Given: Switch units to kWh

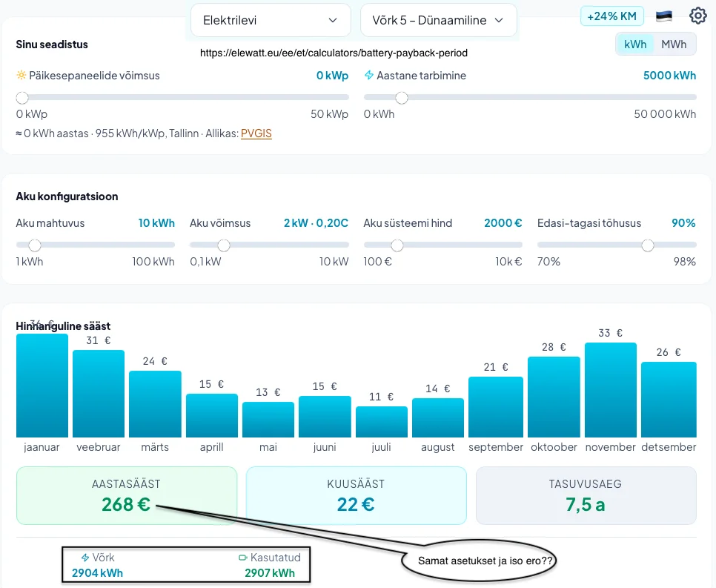Looking at the screenshot, I should coord(635,44).
